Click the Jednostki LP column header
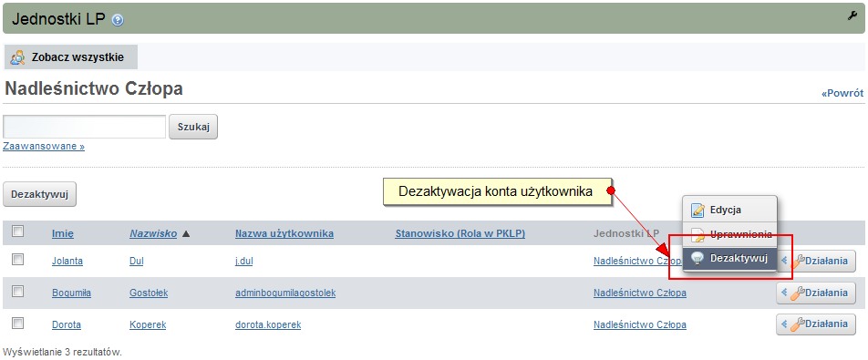 (626, 234)
